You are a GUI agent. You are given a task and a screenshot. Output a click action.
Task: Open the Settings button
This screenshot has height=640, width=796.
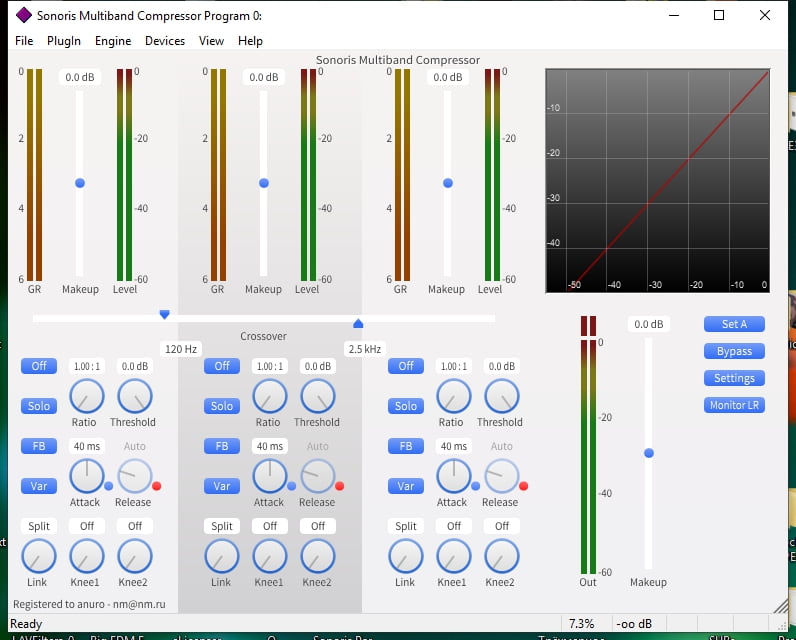click(x=734, y=378)
